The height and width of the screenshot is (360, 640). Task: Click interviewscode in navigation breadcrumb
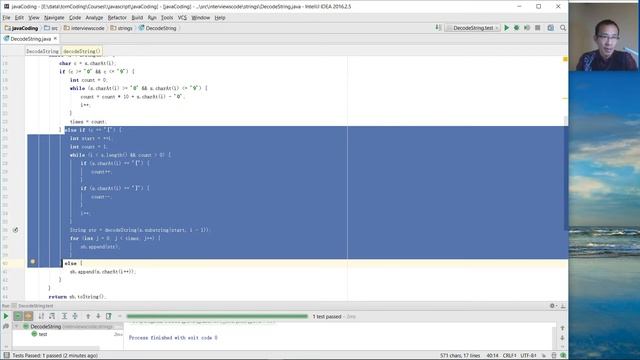[x=84, y=28]
